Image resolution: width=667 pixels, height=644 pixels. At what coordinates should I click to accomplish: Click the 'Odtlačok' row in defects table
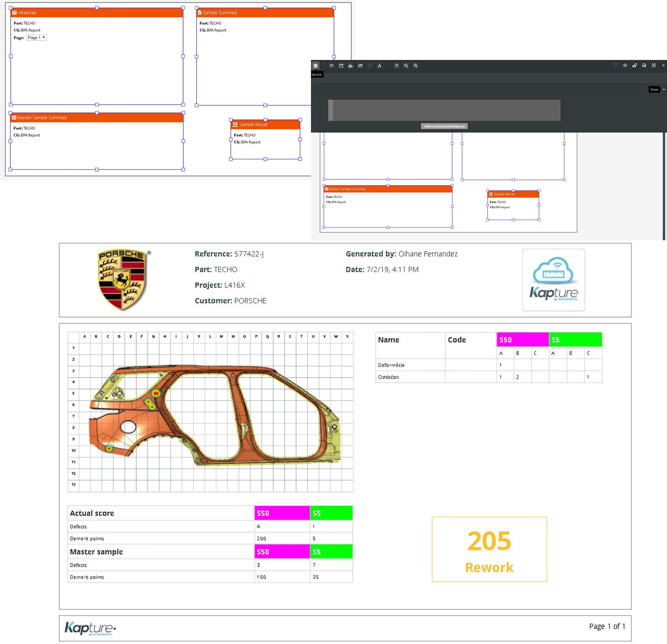[x=489, y=377]
